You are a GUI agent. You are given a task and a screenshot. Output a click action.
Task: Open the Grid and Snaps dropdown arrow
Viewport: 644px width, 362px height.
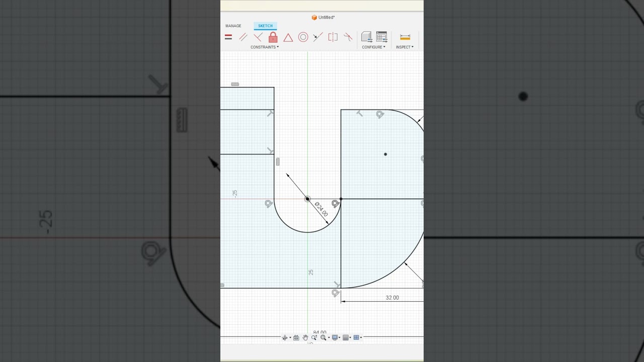[x=350, y=338]
